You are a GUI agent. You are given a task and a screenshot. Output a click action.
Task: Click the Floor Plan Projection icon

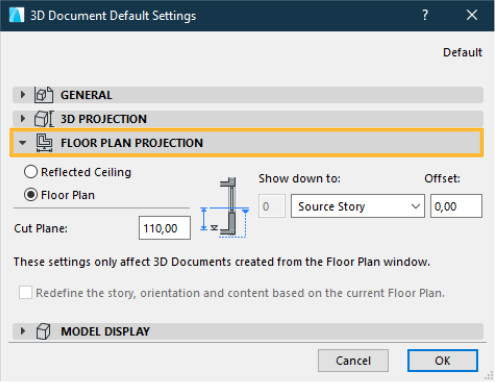click(x=44, y=143)
